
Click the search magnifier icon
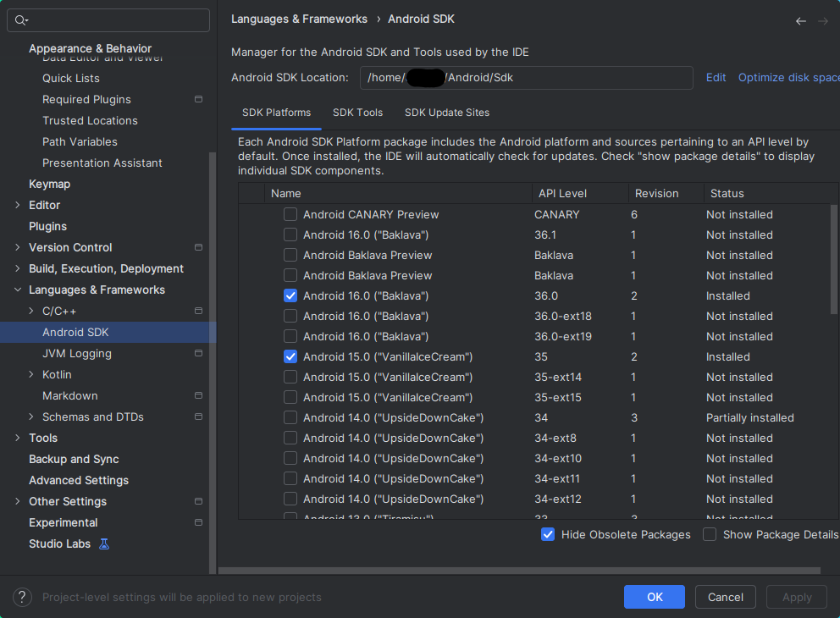point(21,20)
